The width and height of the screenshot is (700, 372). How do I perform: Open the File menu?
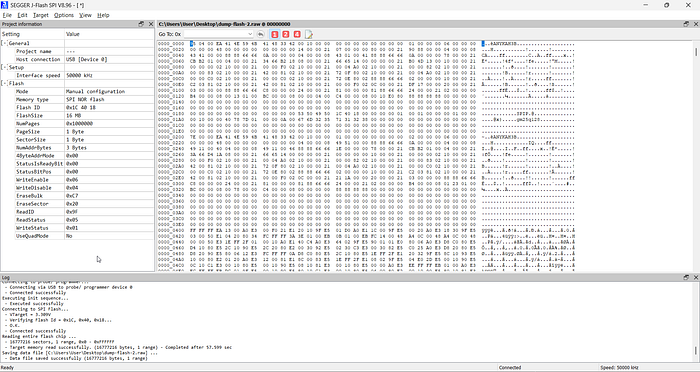(x=7, y=15)
